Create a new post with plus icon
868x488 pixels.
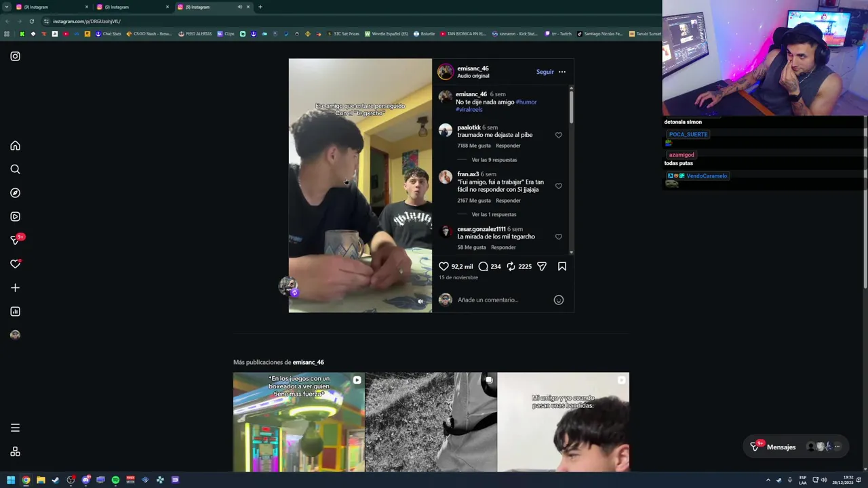tap(15, 288)
